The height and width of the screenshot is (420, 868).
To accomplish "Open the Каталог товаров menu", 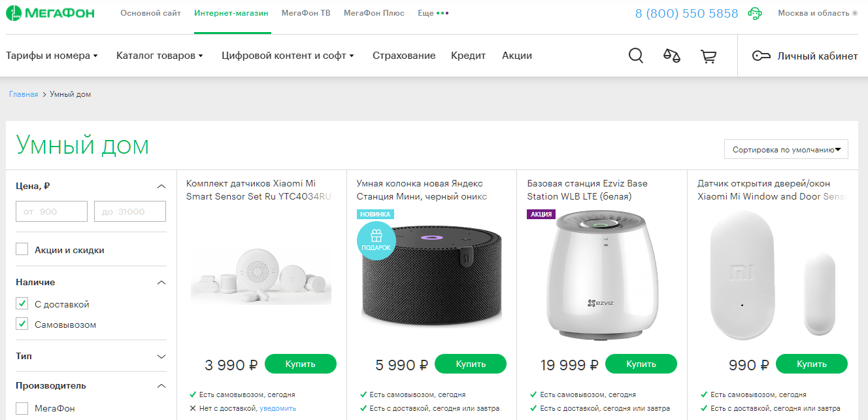I will pos(159,56).
